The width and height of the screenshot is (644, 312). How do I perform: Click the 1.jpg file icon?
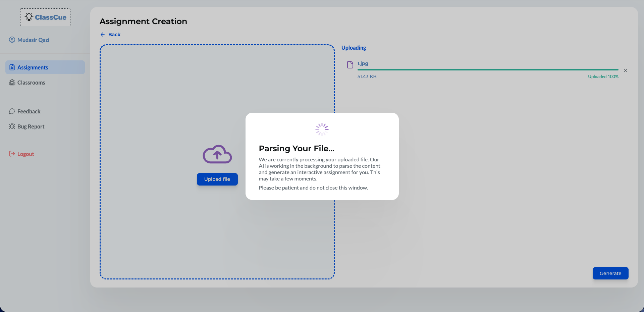point(350,65)
